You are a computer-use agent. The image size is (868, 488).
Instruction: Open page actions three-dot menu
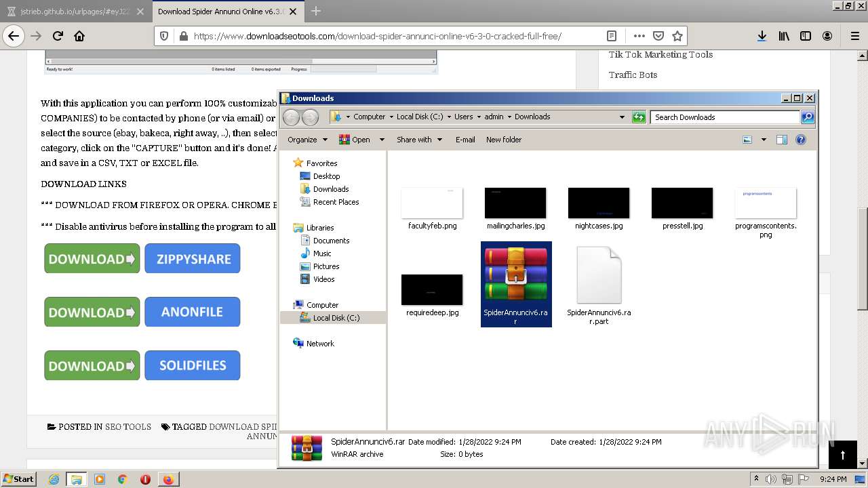coord(639,36)
